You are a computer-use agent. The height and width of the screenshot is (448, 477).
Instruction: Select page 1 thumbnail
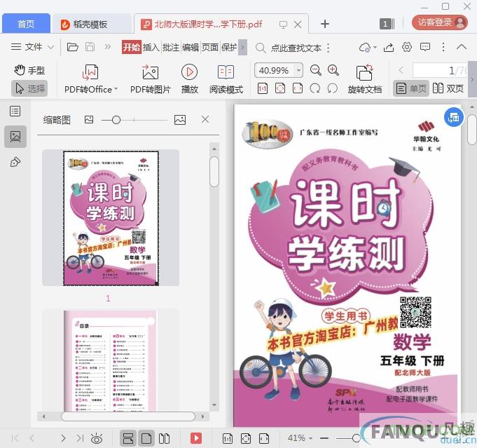(x=111, y=218)
